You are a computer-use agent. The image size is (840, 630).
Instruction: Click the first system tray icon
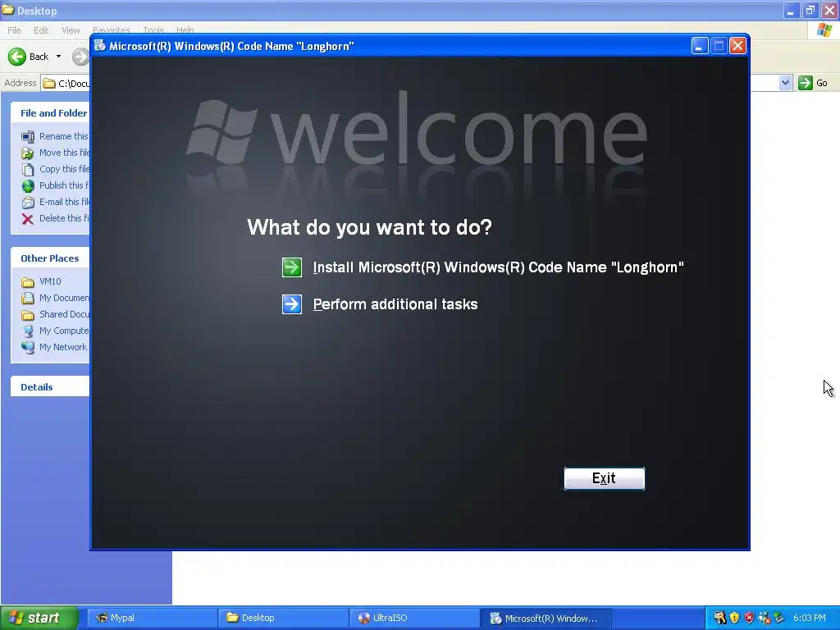pos(719,619)
